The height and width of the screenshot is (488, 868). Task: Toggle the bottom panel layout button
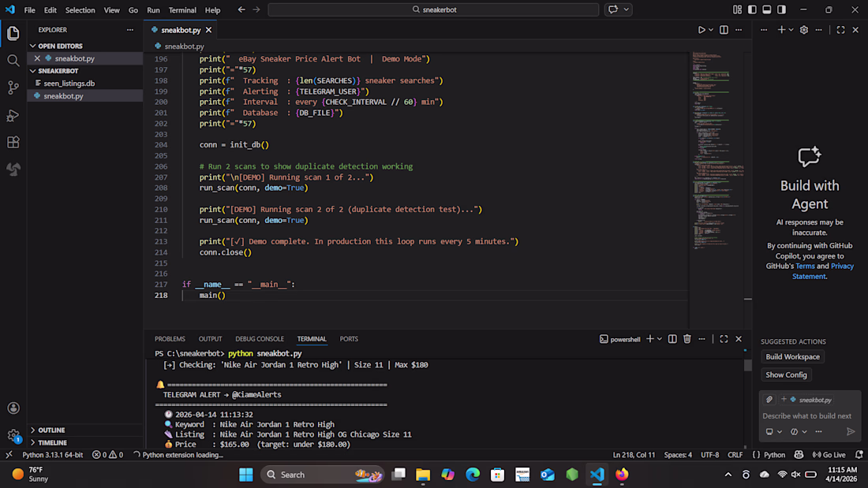[766, 9]
